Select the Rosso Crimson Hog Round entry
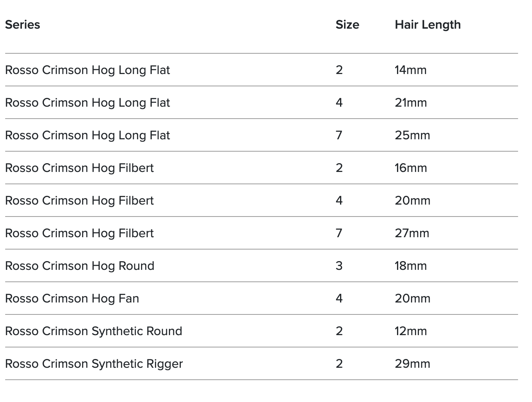Screen dimensions: 532x402 click(79, 266)
